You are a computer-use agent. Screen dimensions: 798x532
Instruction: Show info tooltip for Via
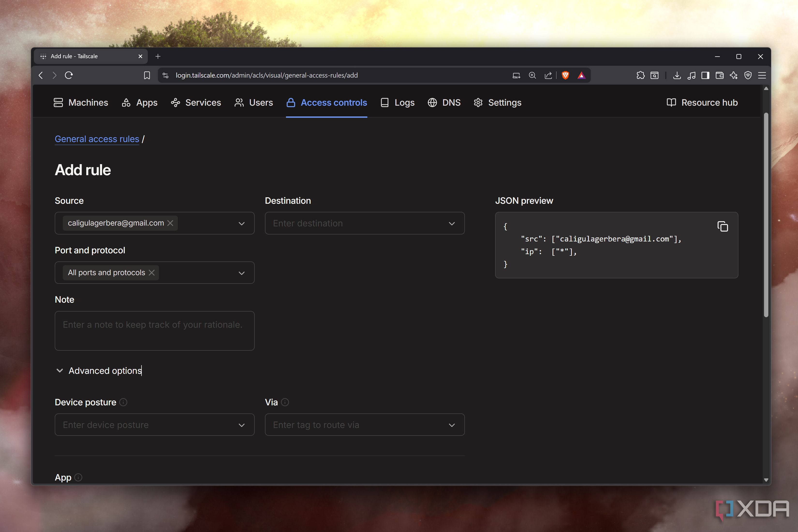[x=285, y=402]
